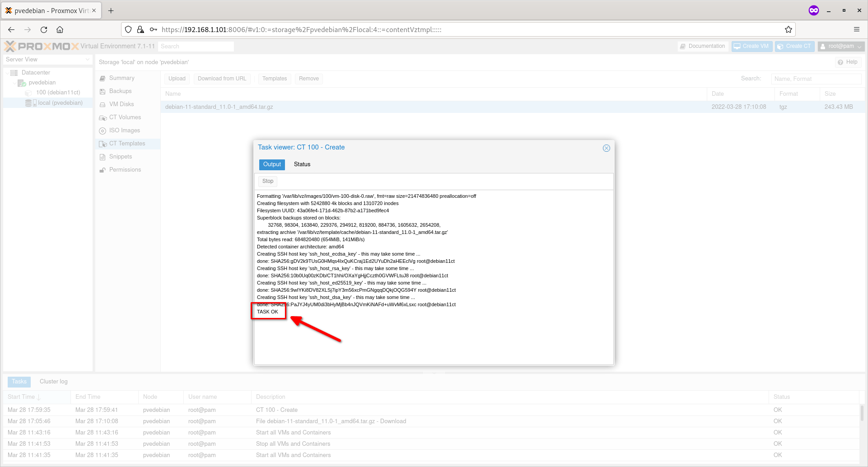Sort tasks by Start Time column
Image resolution: width=868 pixels, height=467 pixels.
(x=37, y=397)
